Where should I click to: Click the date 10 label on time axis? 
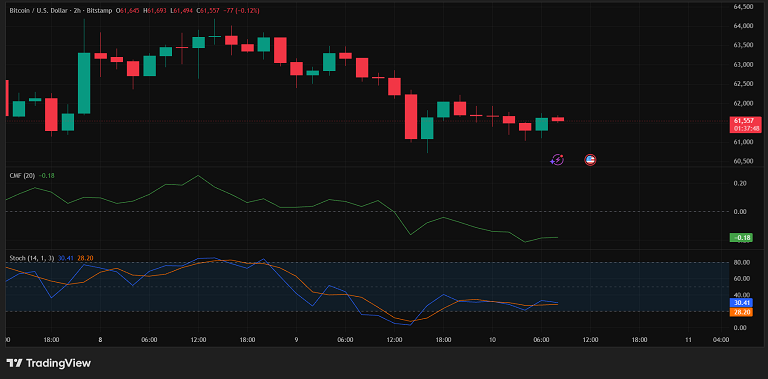(x=492, y=339)
